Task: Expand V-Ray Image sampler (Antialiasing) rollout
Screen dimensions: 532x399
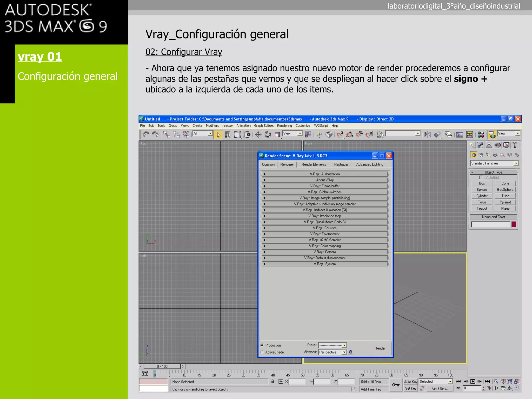Action: pyautogui.click(x=325, y=198)
